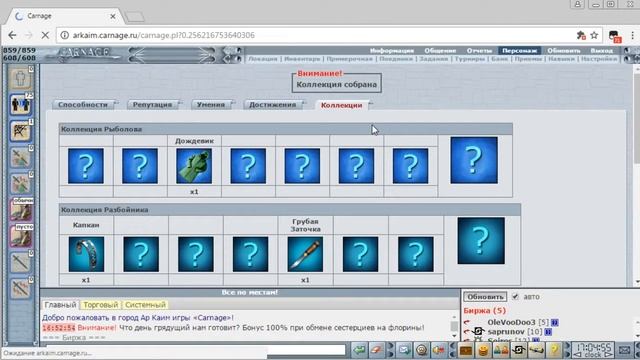640x360 pixels.
Task: Click info badge next to saprunov
Action: (548, 332)
